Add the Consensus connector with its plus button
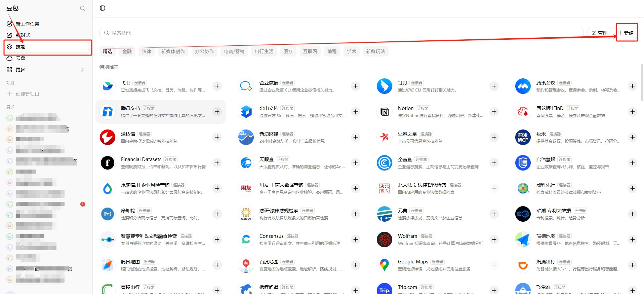 (x=356, y=240)
